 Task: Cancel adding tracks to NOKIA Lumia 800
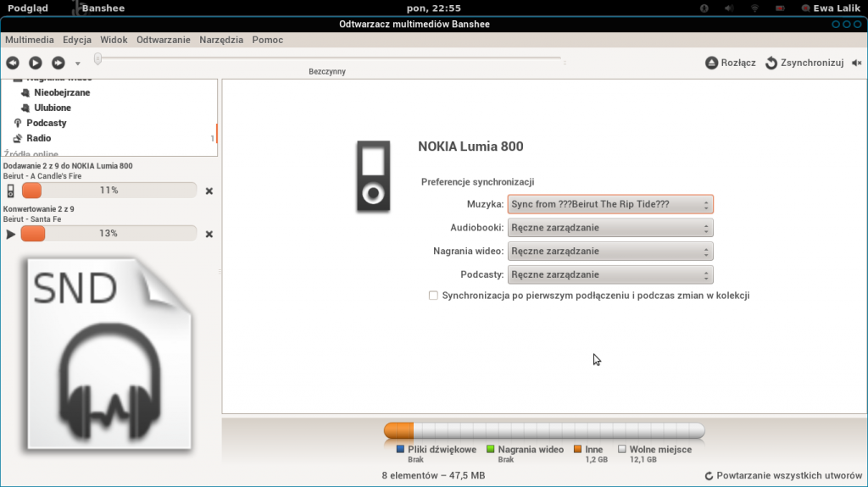point(209,191)
